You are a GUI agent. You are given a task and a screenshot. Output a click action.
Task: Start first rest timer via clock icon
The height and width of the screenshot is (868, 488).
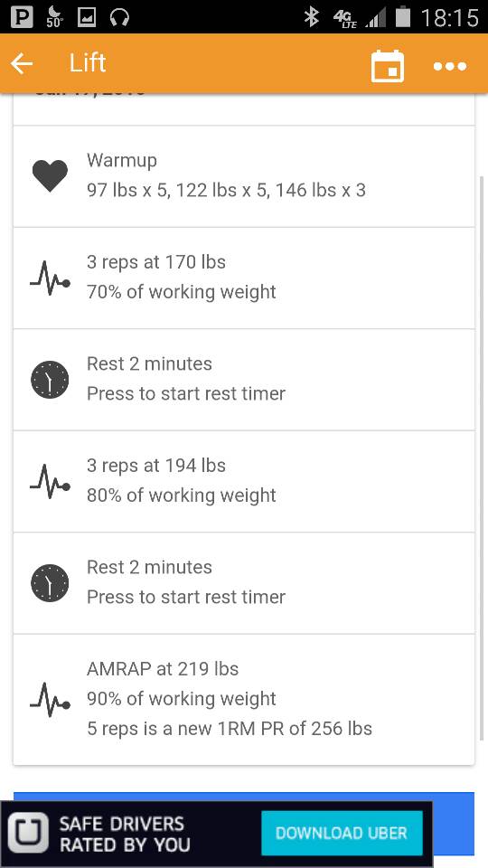(50, 380)
